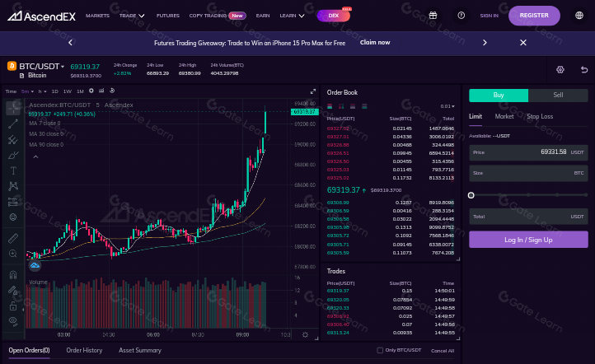The height and width of the screenshot is (364, 595).
Task: Click the AscendEX logo
Action: point(42,16)
